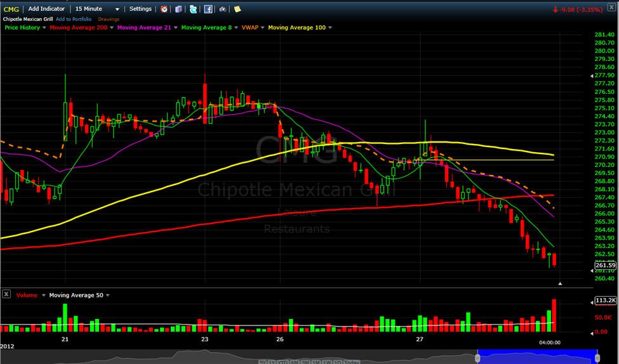Screen dimensions: 619x364
Task: Open the Drawings link
Action: point(109,19)
